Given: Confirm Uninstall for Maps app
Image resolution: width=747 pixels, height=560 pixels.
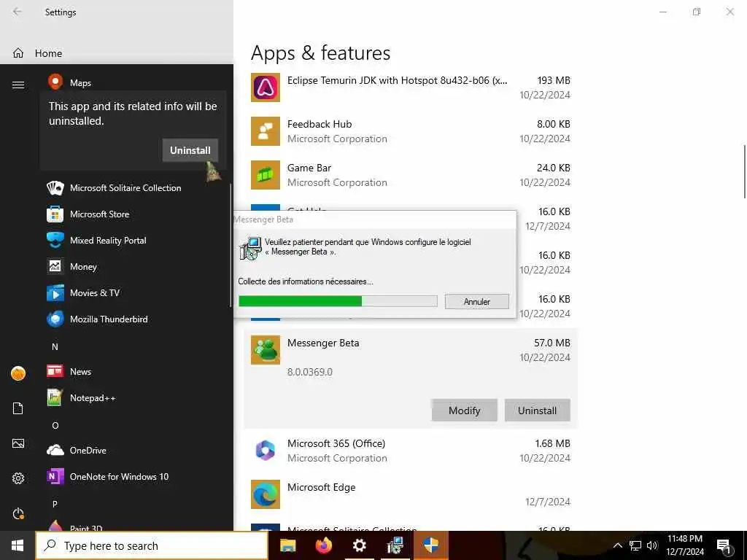Looking at the screenshot, I should point(190,150).
